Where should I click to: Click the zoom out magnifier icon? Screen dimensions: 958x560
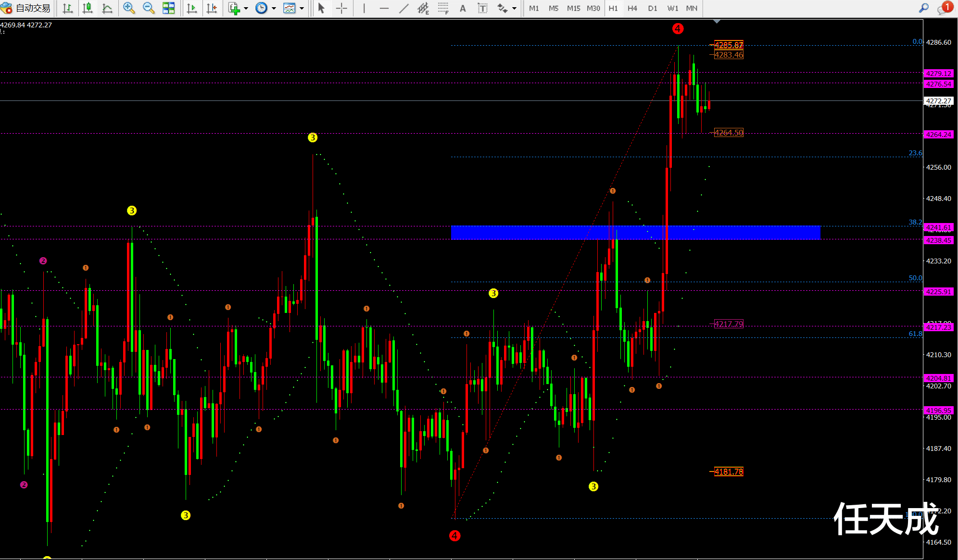(149, 8)
